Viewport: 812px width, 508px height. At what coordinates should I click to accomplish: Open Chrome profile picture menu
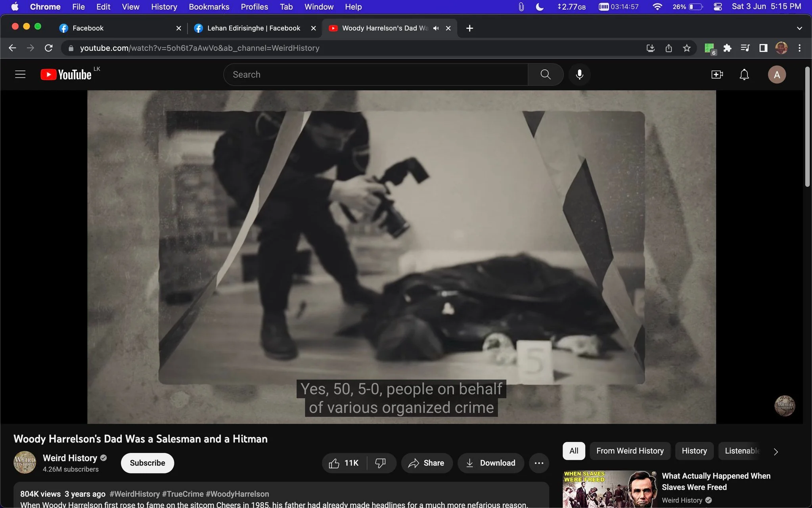[x=781, y=48]
